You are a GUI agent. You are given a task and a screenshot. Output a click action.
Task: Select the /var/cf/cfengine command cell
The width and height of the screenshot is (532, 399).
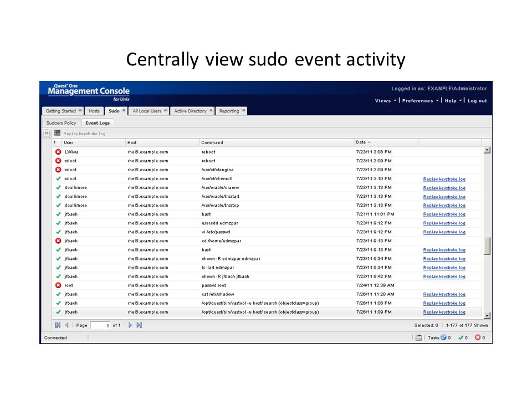pos(217,170)
